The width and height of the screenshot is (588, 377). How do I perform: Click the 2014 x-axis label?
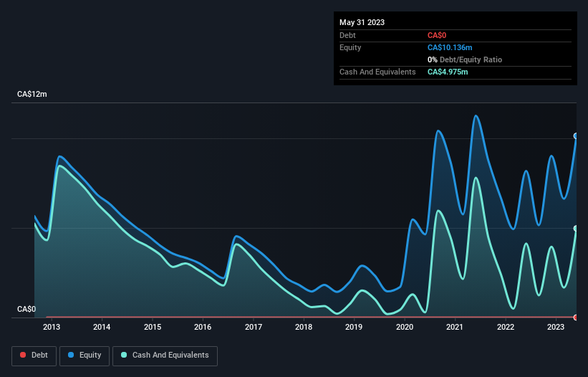(x=102, y=327)
